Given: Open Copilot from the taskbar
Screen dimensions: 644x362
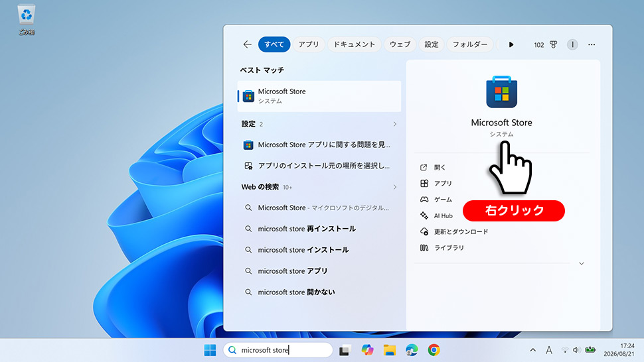Looking at the screenshot, I should coord(366,350).
